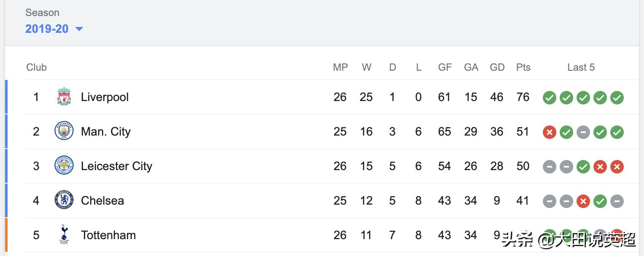644x256 pixels.
Task: Click Man. City's grey draw result icon
Action: click(583, 132)
